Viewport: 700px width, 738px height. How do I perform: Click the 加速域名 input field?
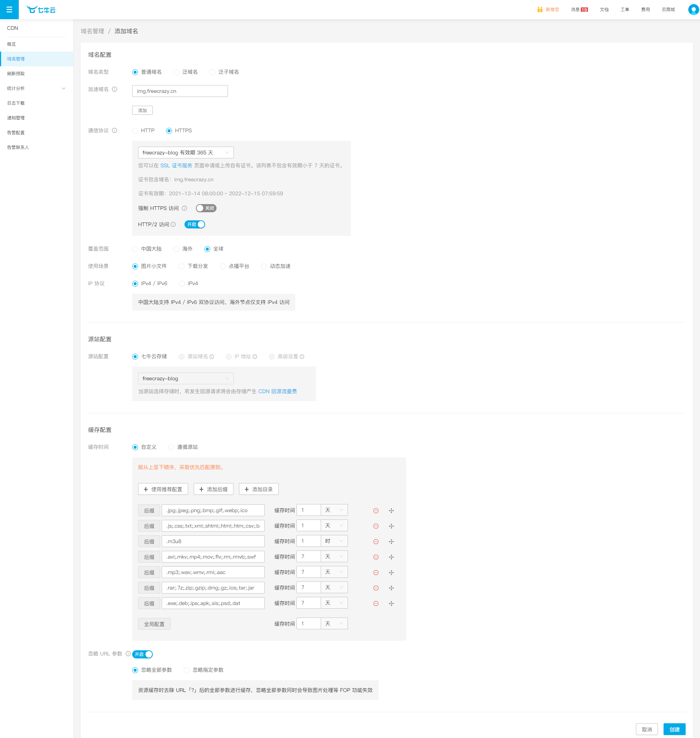(180, 91)
